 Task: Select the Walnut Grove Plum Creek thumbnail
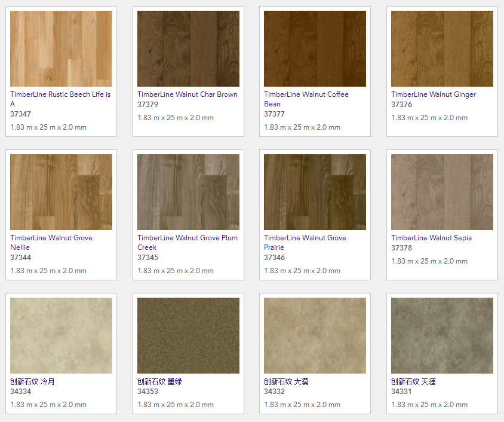coord(188,192)
